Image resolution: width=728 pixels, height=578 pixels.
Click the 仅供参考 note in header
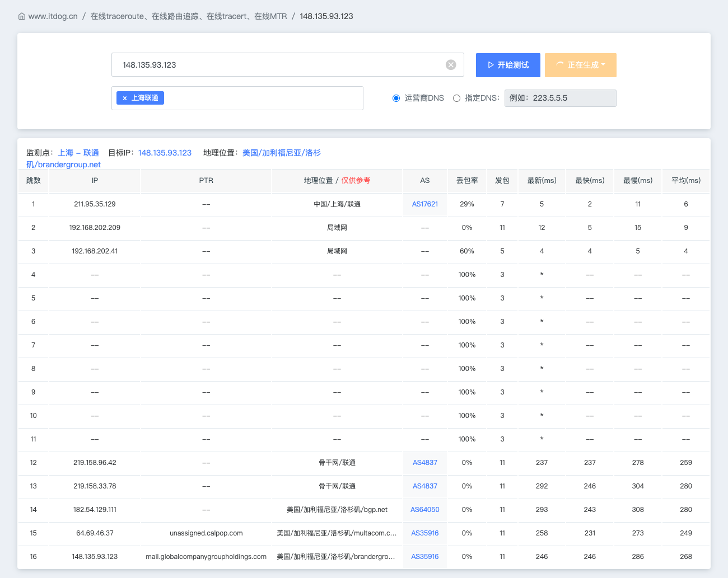click(356, 181)
